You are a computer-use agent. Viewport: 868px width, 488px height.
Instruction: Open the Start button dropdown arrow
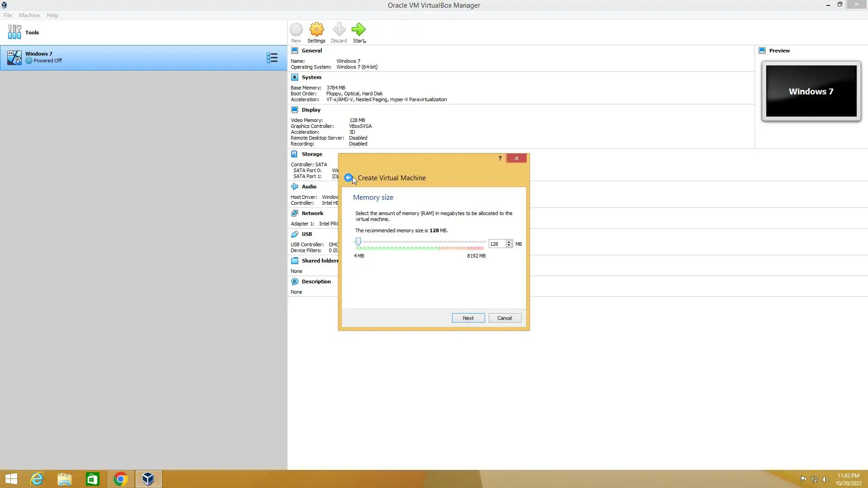pos(365,42)
